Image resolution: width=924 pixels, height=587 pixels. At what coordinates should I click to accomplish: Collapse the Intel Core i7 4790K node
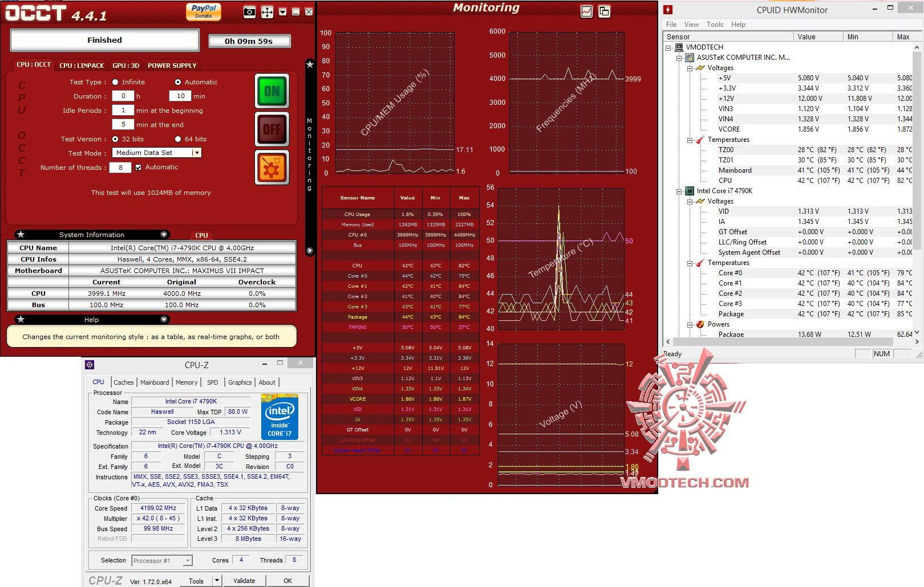coord(679,191)
